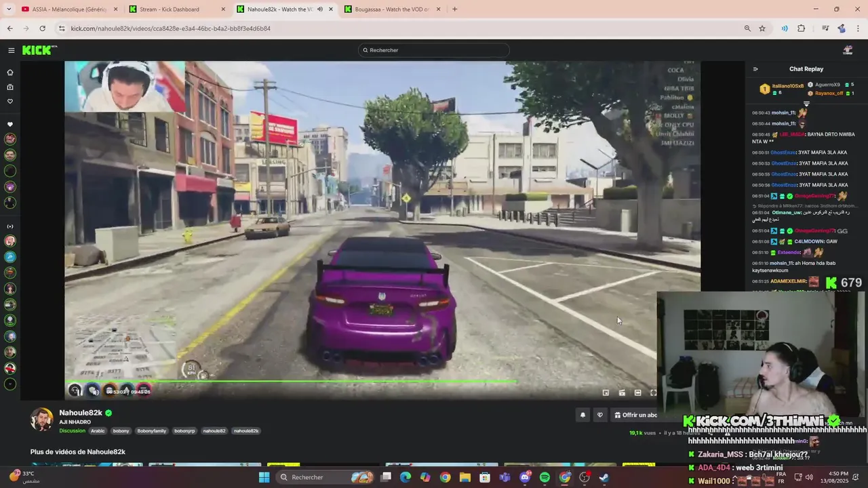Switch to the ASSIA - Mélancolique YouTube tab
This screenshot has width=868, height=488.
(x=68, y=9)
